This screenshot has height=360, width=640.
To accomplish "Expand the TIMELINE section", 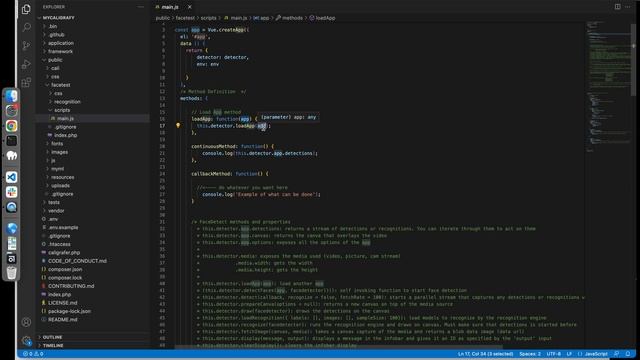I will click(53, 345).
